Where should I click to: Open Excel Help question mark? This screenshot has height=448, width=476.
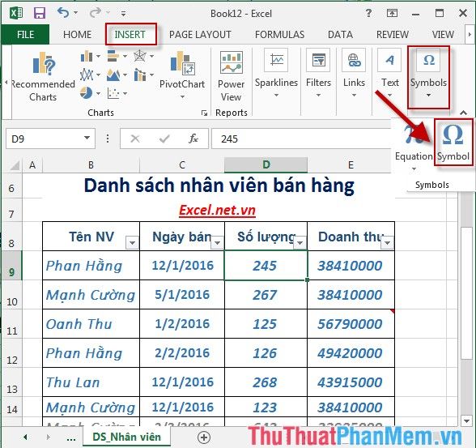(x=368, y=13)
